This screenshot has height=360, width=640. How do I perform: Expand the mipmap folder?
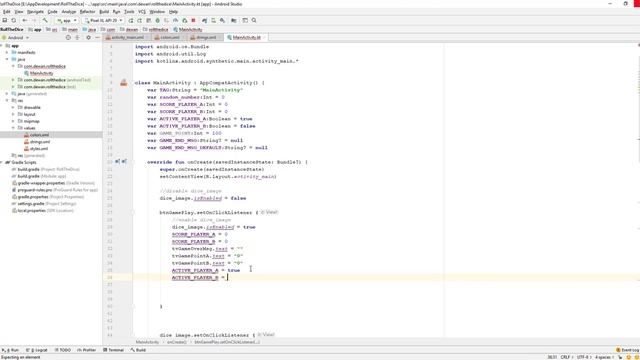click(x=13, y=121)
